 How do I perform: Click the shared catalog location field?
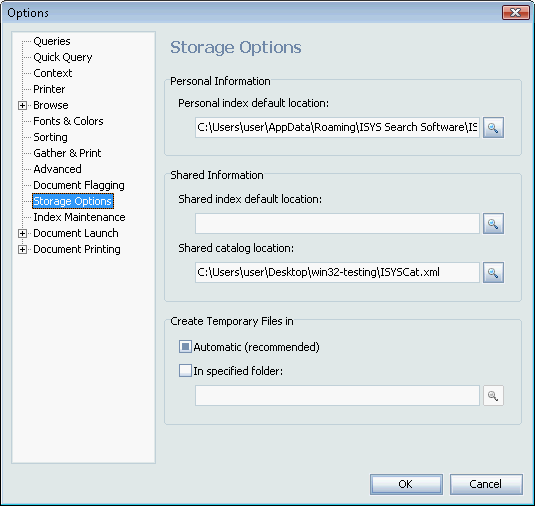point(337,272)
